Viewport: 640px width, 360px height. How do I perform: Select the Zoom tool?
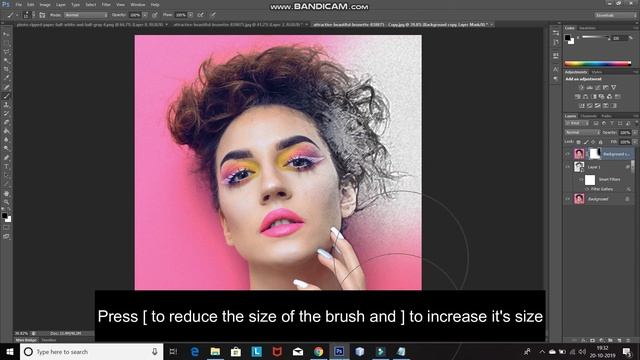(x=6, y=202)
